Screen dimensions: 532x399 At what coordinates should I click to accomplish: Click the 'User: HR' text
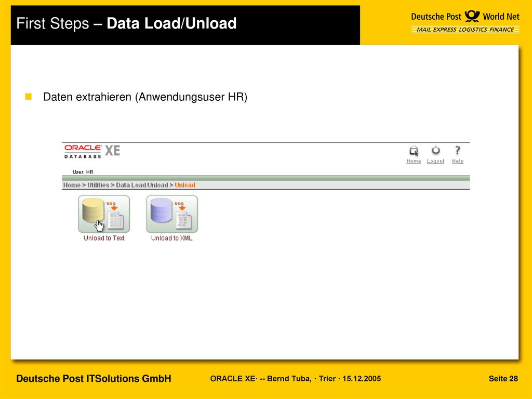[x=83, y=172]
